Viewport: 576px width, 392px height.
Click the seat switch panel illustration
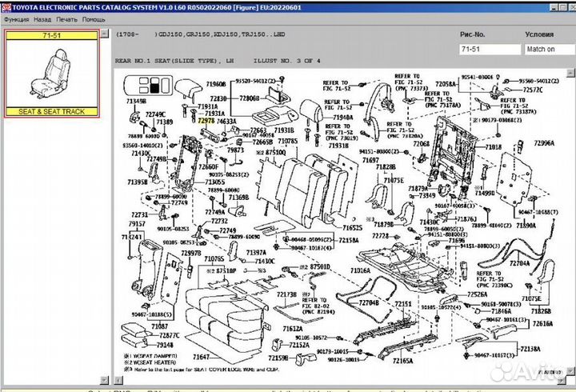[x=148, y=86]
